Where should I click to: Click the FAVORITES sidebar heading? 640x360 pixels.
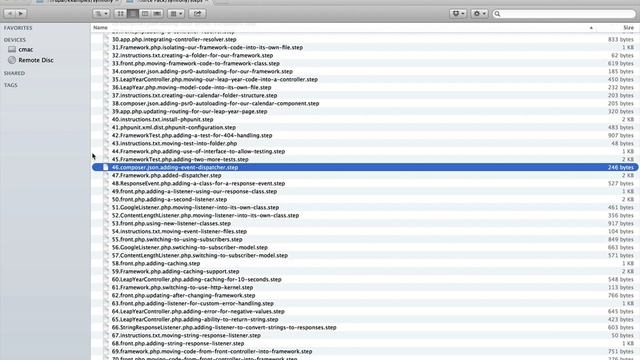18,28
